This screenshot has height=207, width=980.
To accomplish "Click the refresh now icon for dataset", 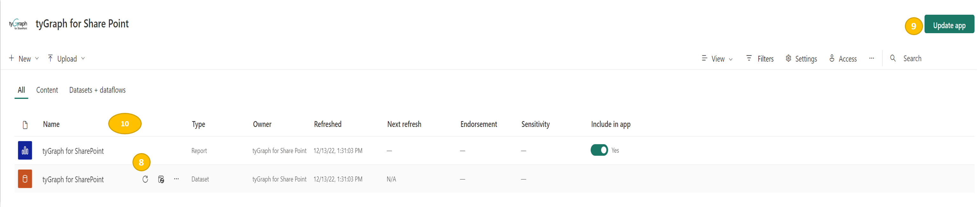I will [x=145, y=179].
